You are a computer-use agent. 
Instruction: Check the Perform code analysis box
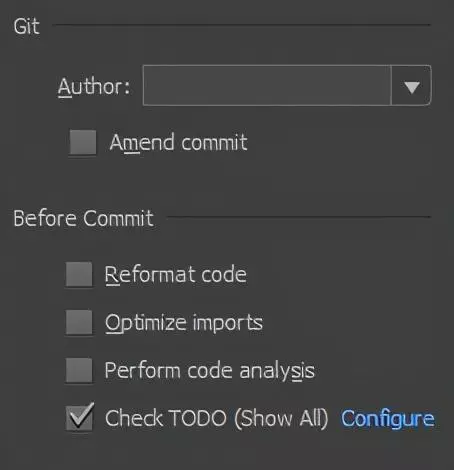[x=79, y=370]
